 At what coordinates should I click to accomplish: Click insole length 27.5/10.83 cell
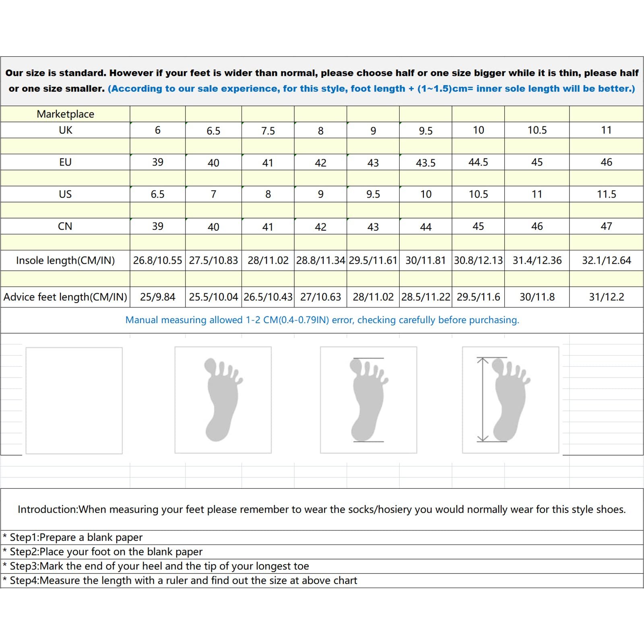[214, 260]
